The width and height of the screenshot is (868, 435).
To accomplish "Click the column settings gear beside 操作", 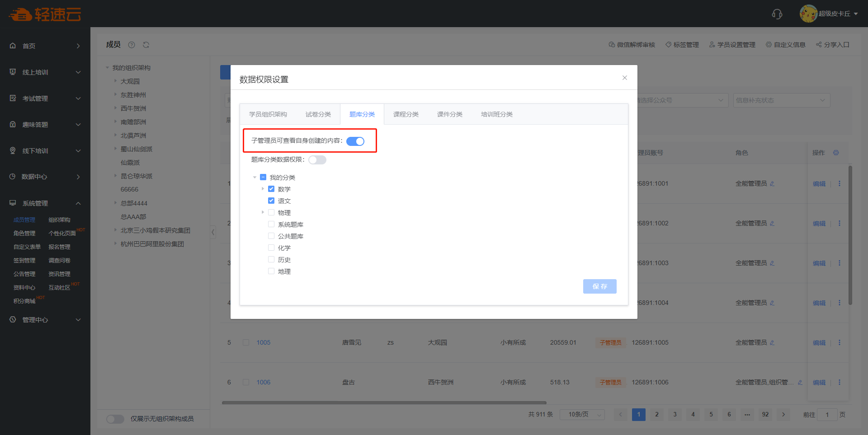I will 836,153.
